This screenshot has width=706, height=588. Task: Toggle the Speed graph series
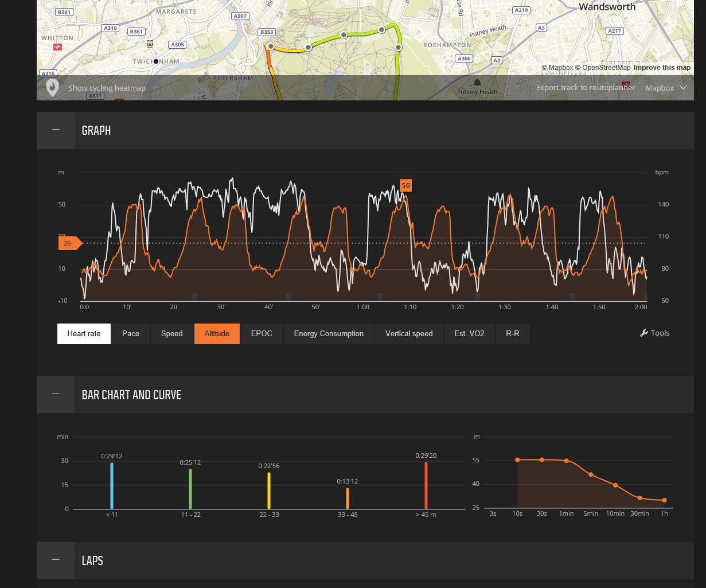point(171,334)
